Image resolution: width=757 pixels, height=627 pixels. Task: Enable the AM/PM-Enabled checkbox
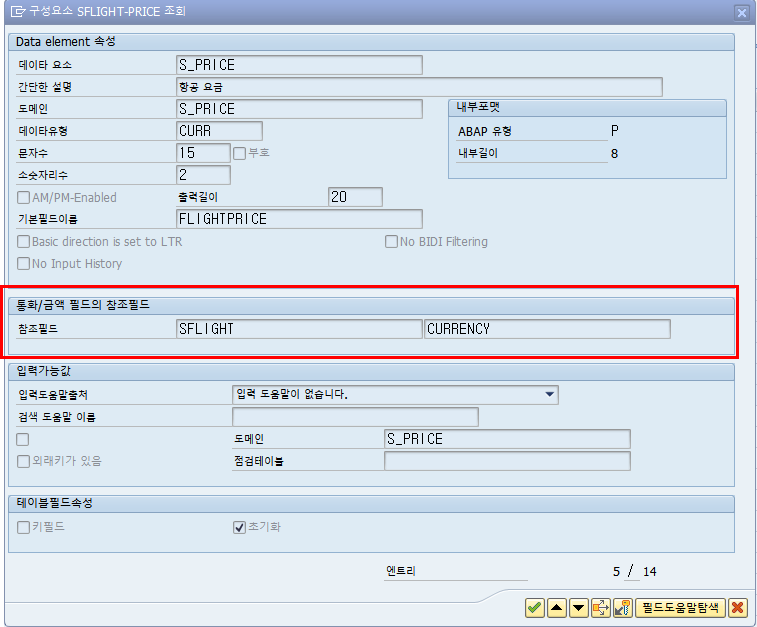tap(23, 197)
